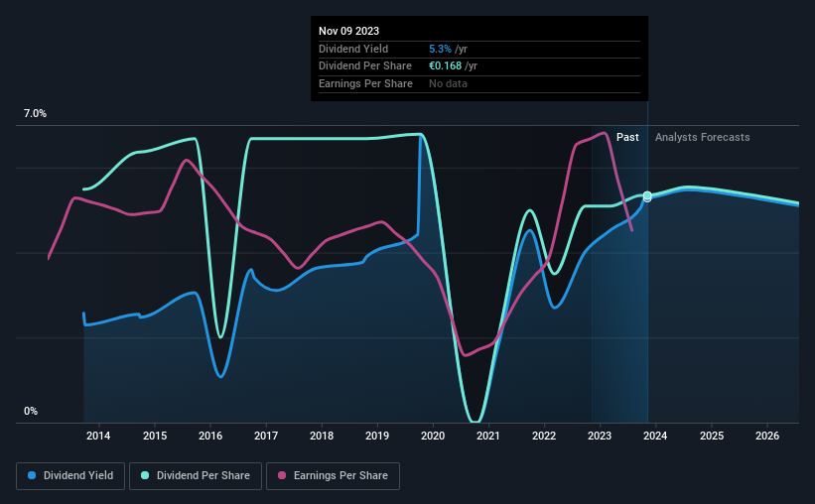The image size is (815, 504).
Task: Click the 7.0% y-axis label
Action: click(x=35, y=113)
